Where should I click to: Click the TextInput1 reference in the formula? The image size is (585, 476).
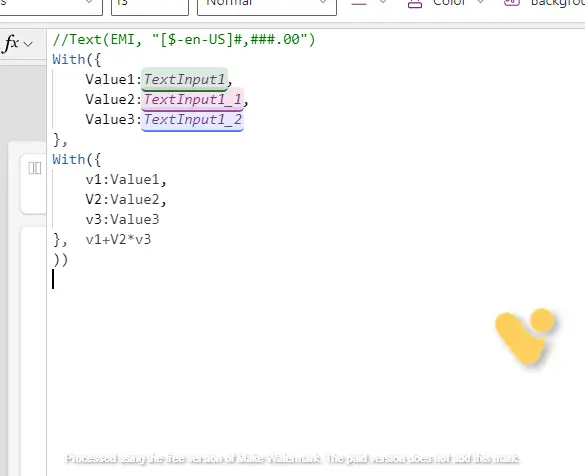click(184, 79)
